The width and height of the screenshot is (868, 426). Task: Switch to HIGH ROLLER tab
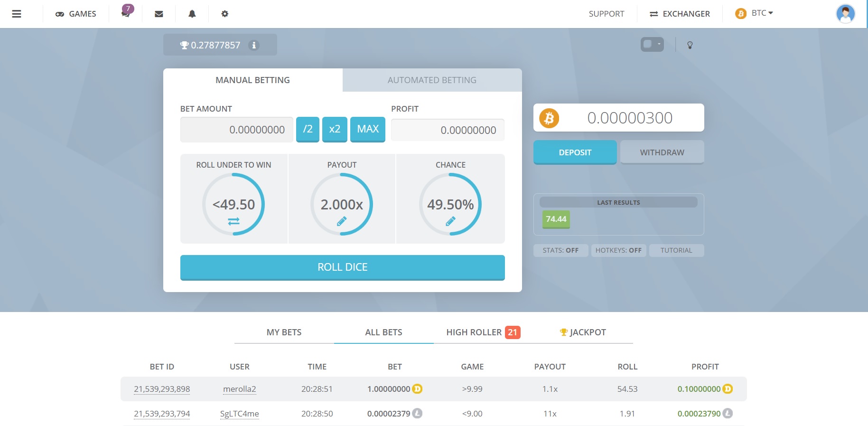pos(483,332)
